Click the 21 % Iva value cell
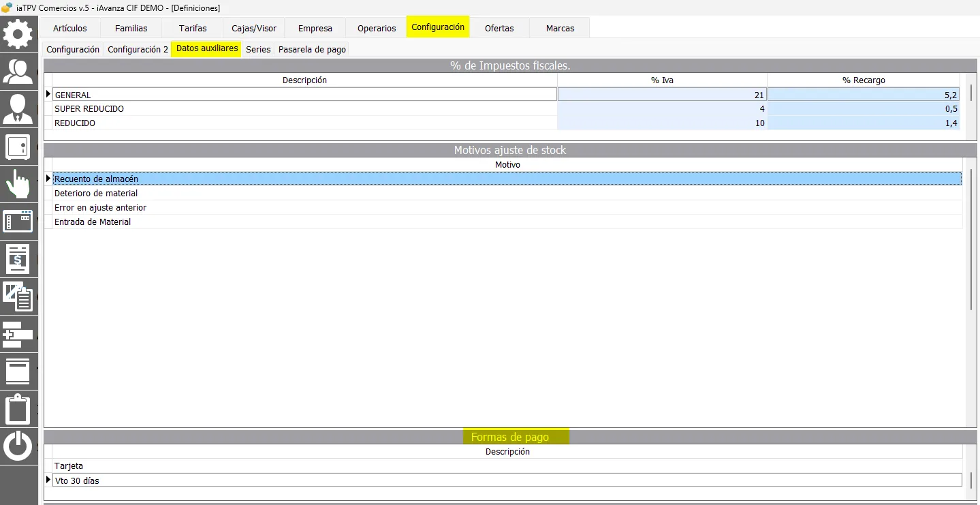The width and height of the screenshot is (980, 505). (662, 95)
